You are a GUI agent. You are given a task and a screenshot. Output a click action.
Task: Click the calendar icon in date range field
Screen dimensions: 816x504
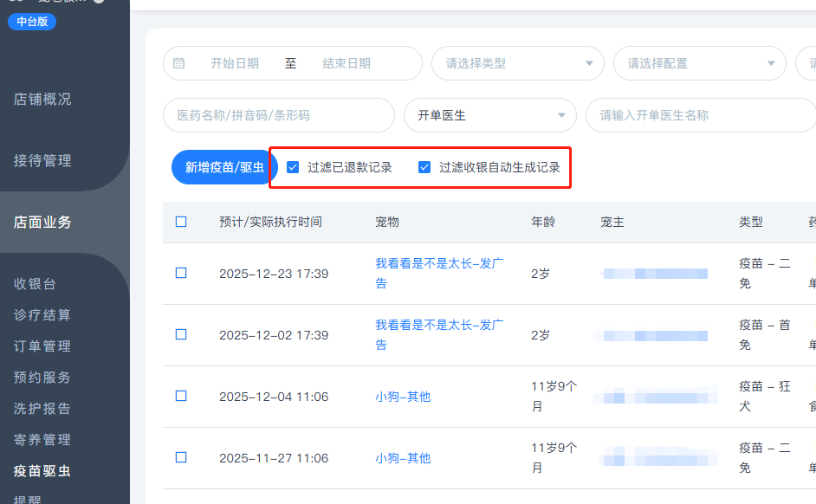pos(179,63)
